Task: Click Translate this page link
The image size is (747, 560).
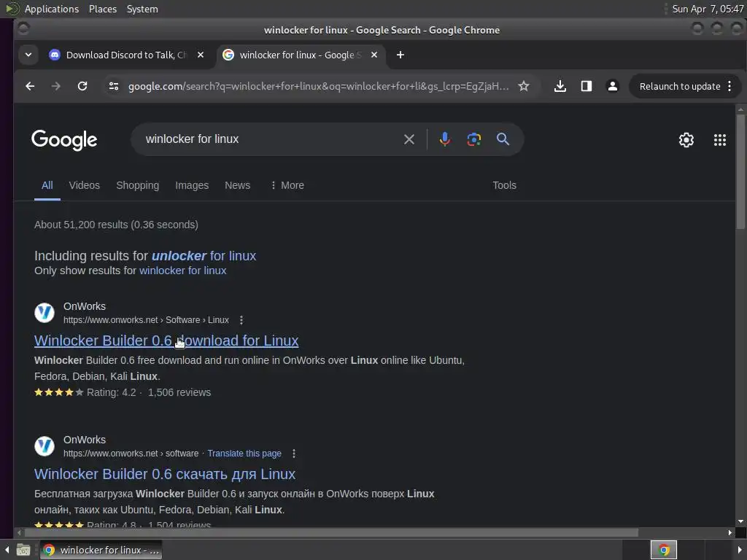Action: click(x=244, y=454)
